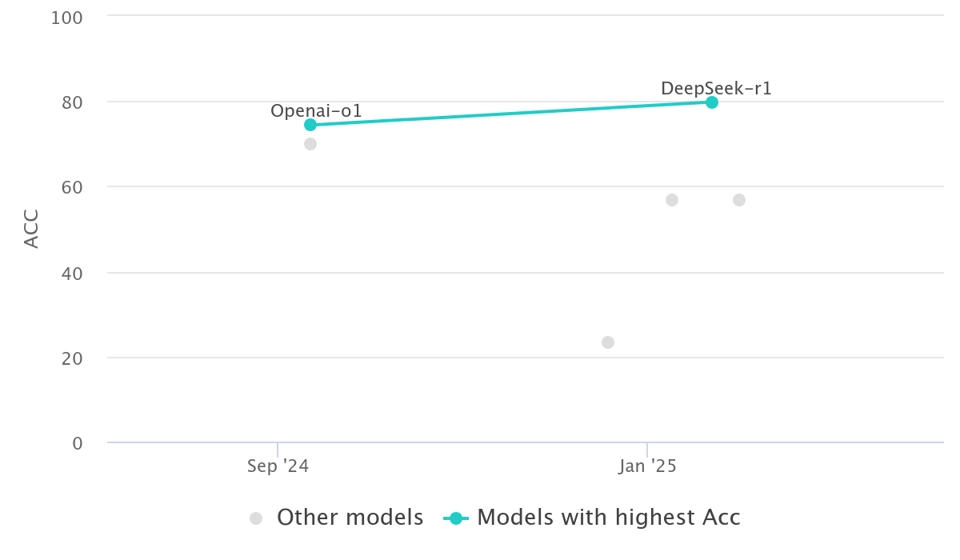Image resolution: width=960 pixels, height=560 pixels.
Task: Click the lowest gray data point
Action: click(x=608, y=342)
